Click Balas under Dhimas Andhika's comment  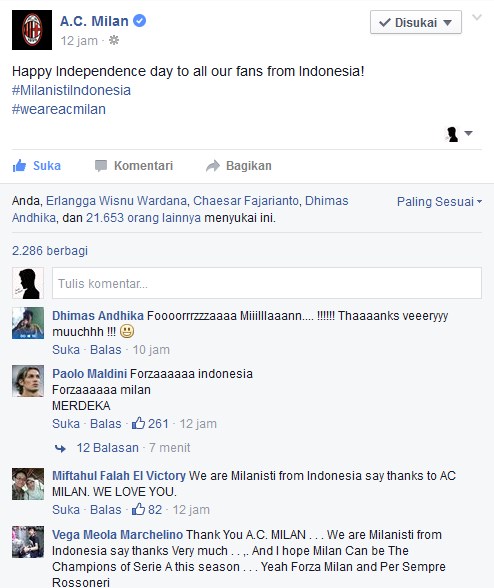(106, 350)
